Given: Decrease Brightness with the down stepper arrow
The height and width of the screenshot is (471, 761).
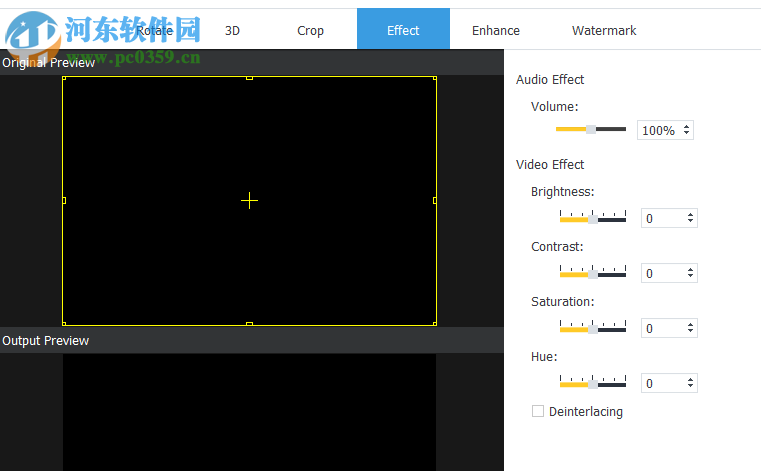Looking at the screenshot, I should 690,221.
